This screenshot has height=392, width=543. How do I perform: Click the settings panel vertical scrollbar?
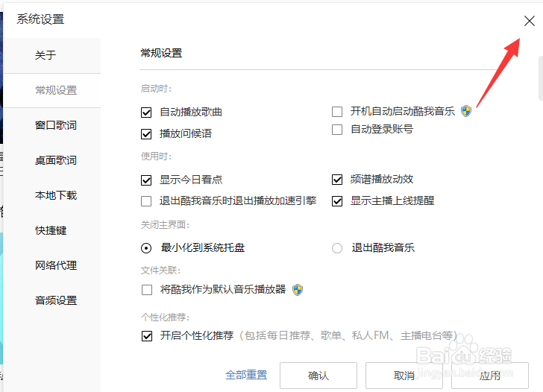(x=541, y=78)
